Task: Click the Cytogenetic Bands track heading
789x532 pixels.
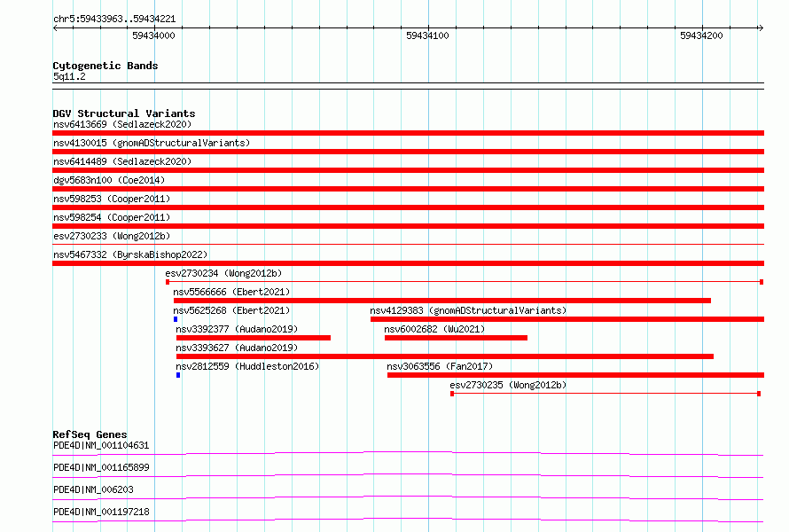Action: (x=105, y=66)
